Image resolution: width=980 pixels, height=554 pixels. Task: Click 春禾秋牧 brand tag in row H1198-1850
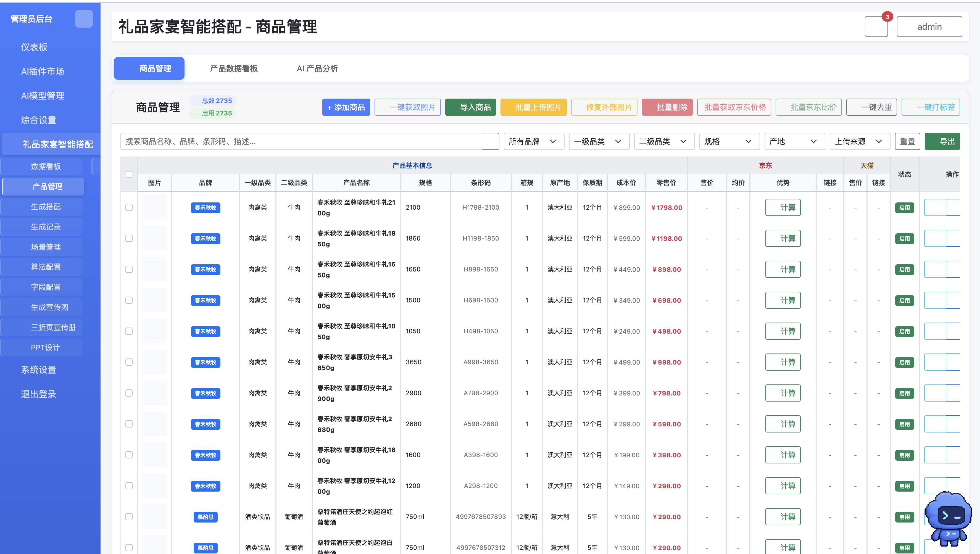[206, 239]
